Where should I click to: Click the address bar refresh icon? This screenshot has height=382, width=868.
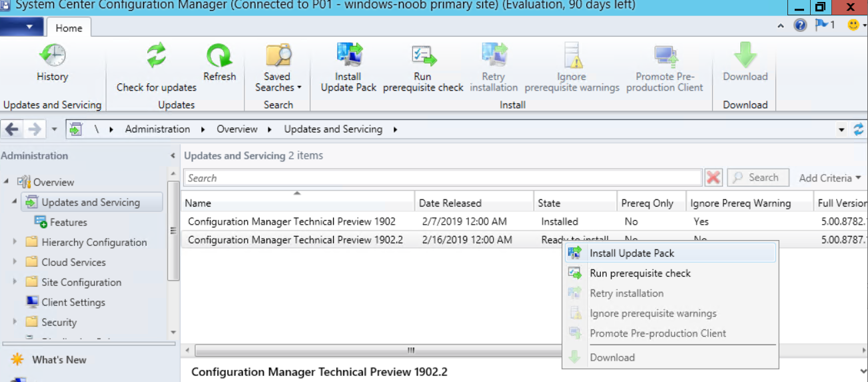click(859, 129)
